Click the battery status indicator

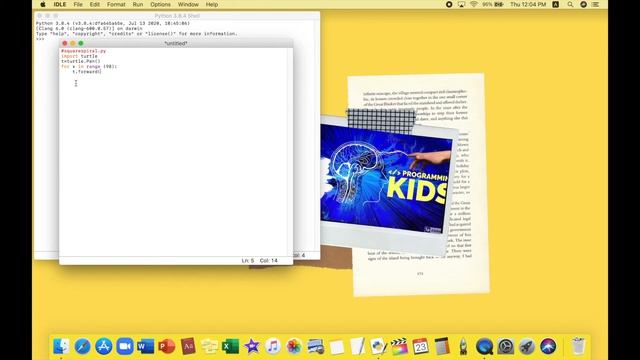493,4
